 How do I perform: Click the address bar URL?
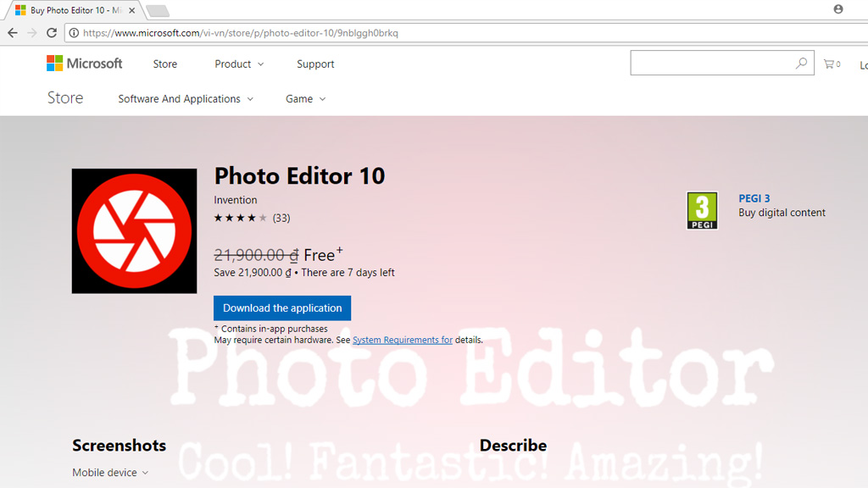tap(240, 33)
